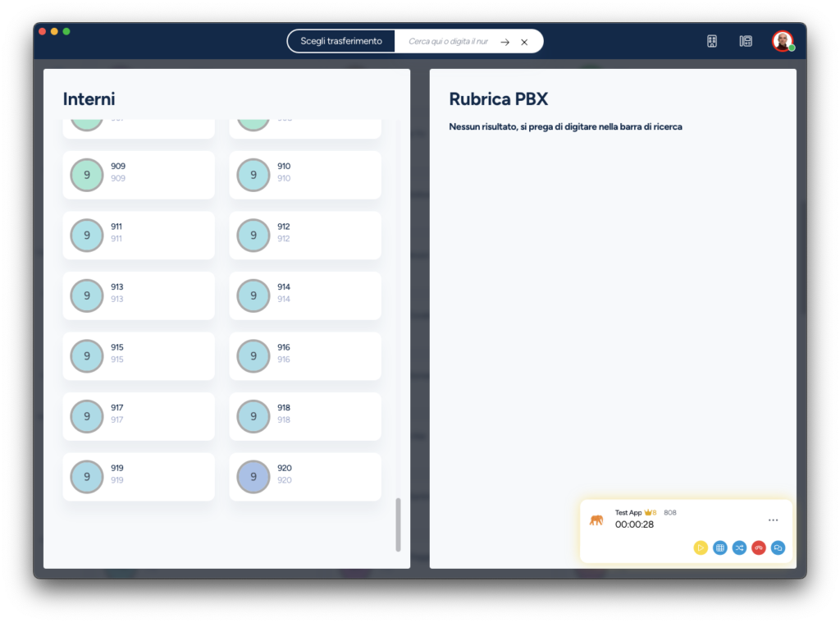Open the dialpad icon in the top bar
Image resolution: width=840 pixels, height=623 pixels.
pos(712,41)
